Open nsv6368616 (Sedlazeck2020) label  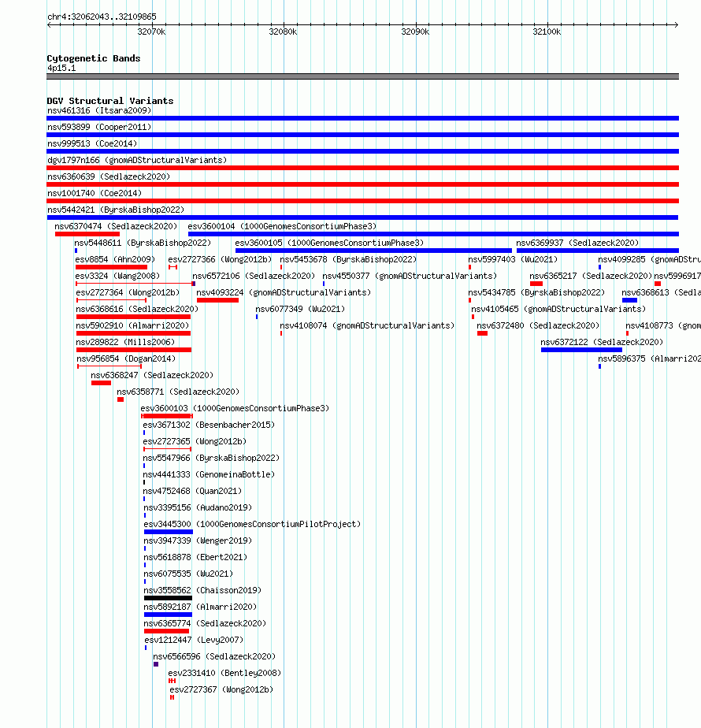[x=137, y=309]
